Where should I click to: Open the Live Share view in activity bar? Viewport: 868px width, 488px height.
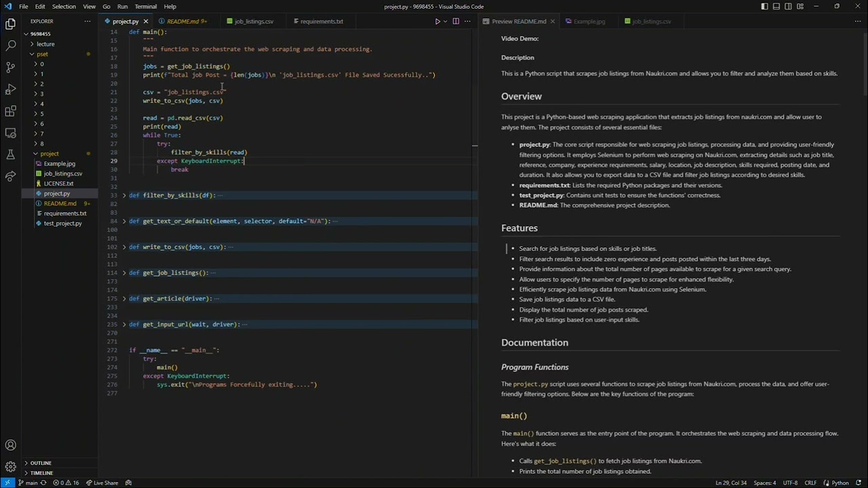coord(10,176)
